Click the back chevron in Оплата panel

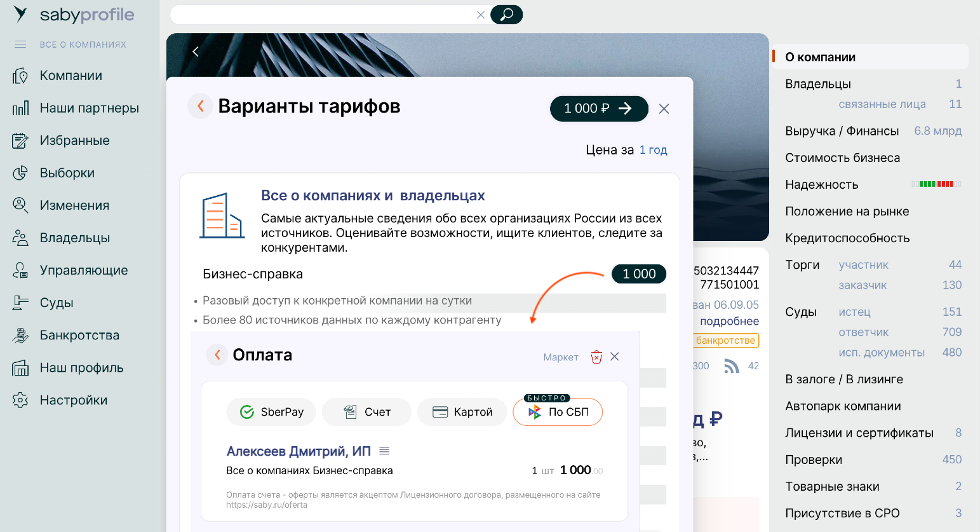coord(217,355)
